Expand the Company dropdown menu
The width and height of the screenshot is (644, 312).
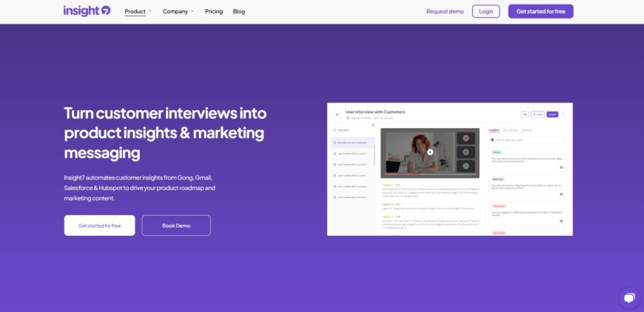[178, 12]
